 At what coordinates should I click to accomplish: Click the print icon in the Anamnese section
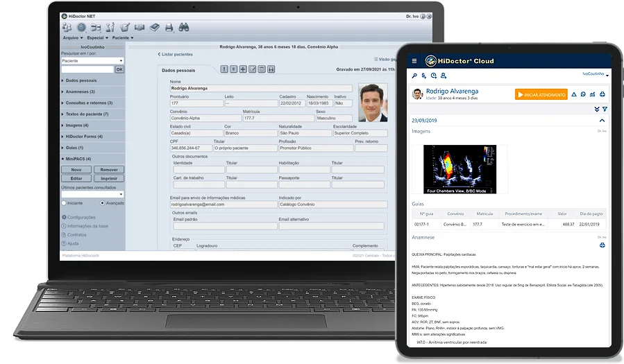(602, 245)
